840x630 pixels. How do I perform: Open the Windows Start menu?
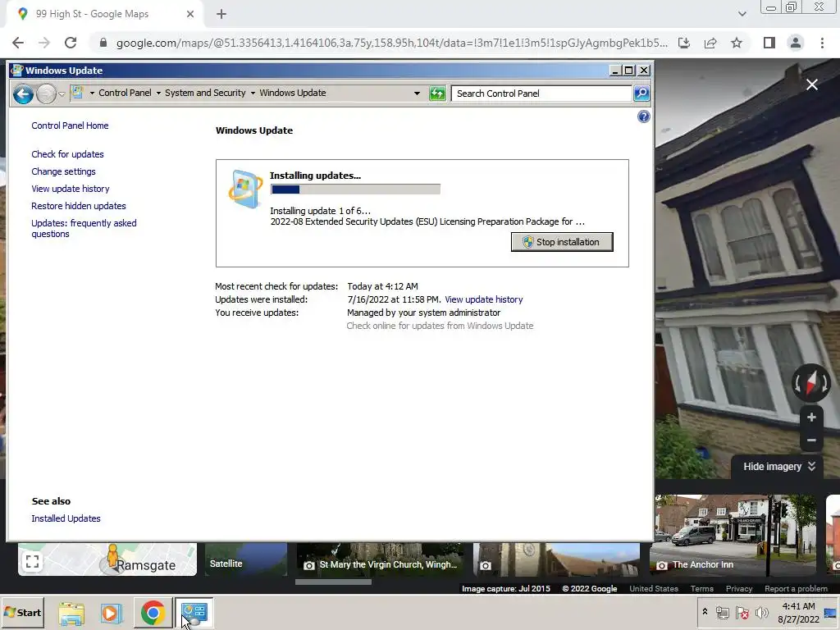(x=22, y=612)
